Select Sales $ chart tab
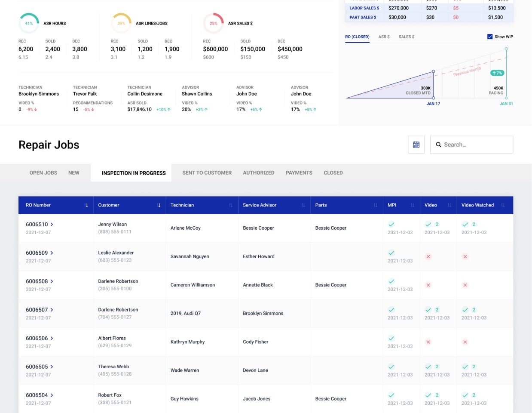532x413 pixels. (x=407, y=37)
